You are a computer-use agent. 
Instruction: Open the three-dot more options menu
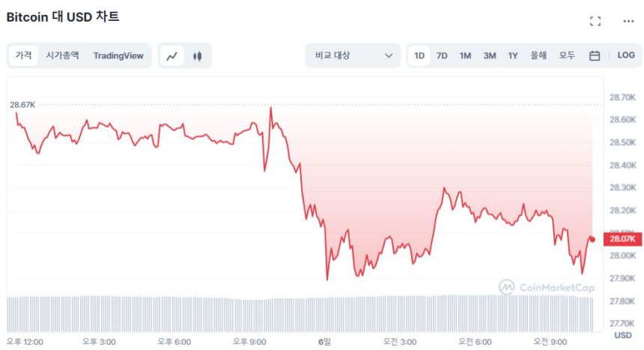628,21
